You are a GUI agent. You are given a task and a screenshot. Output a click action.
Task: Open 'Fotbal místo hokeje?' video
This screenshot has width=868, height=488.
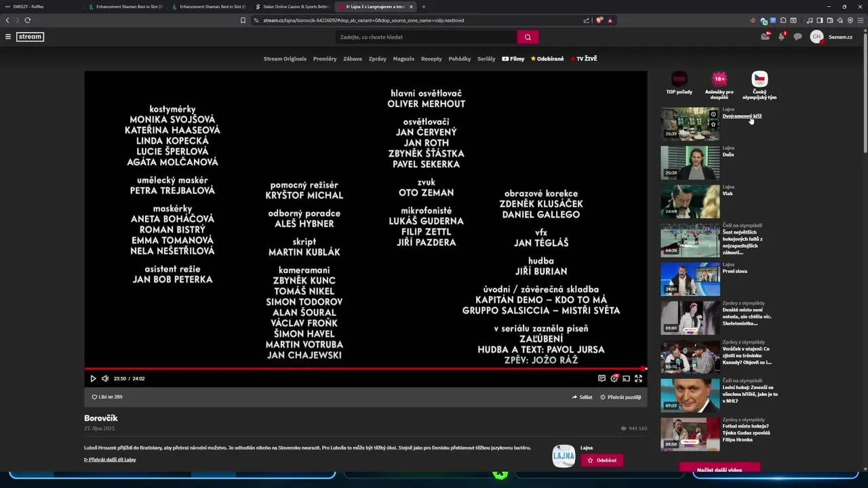pos(690,434)
